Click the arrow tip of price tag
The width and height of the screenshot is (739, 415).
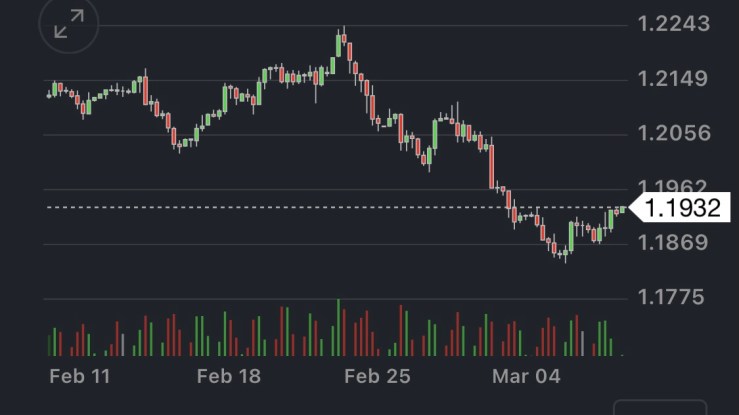(x=632, y=208)
